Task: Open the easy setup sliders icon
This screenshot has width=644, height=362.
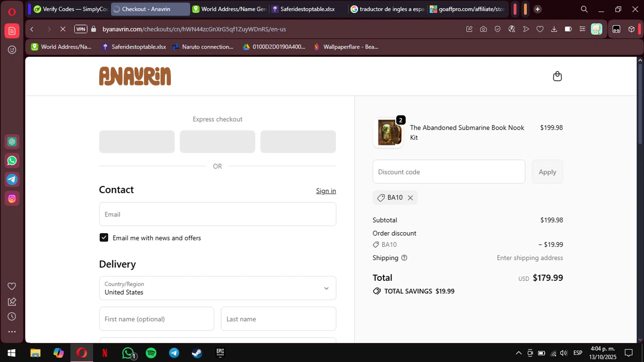Action: click(582, 29)
